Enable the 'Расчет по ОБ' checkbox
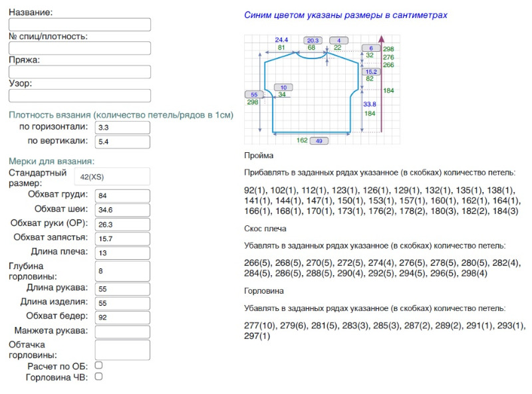 pyautogui.click(x=98, y=365)
